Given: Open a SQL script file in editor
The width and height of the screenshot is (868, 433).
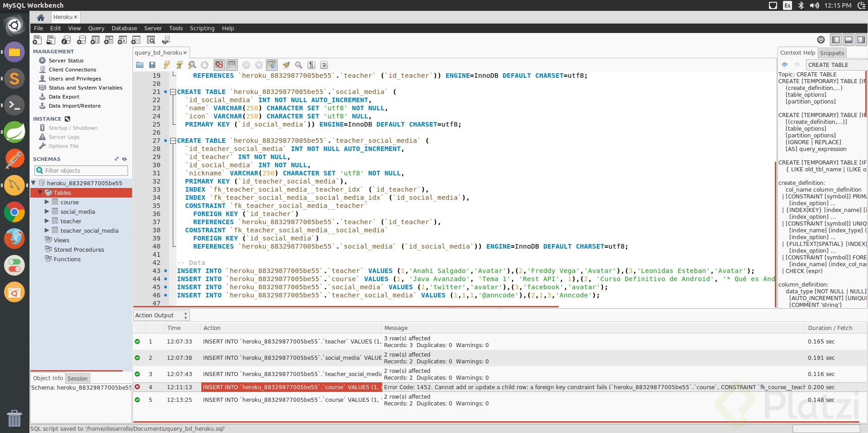Looking at the screenshot, I should point(140,65).
